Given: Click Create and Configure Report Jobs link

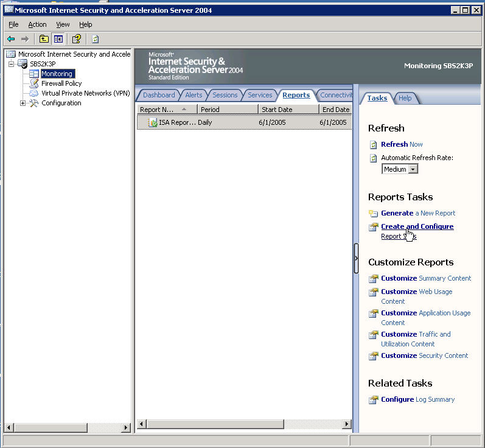Looking at the screenshot, I should click(x=417, y=231).
